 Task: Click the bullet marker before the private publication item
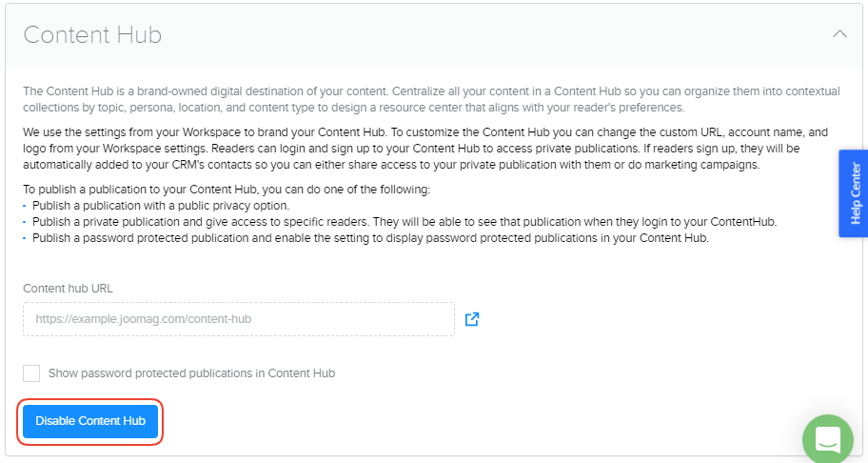pyautogui.click(x=26, y=222)
